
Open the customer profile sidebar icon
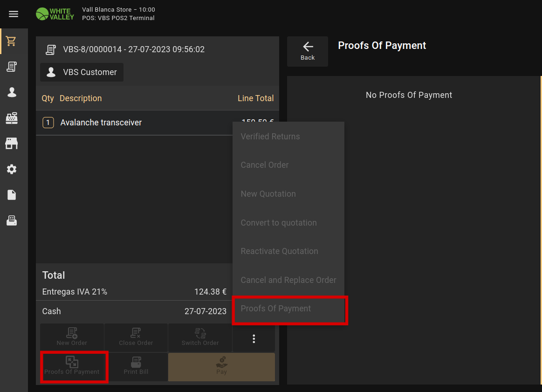(x=12, y=92)
